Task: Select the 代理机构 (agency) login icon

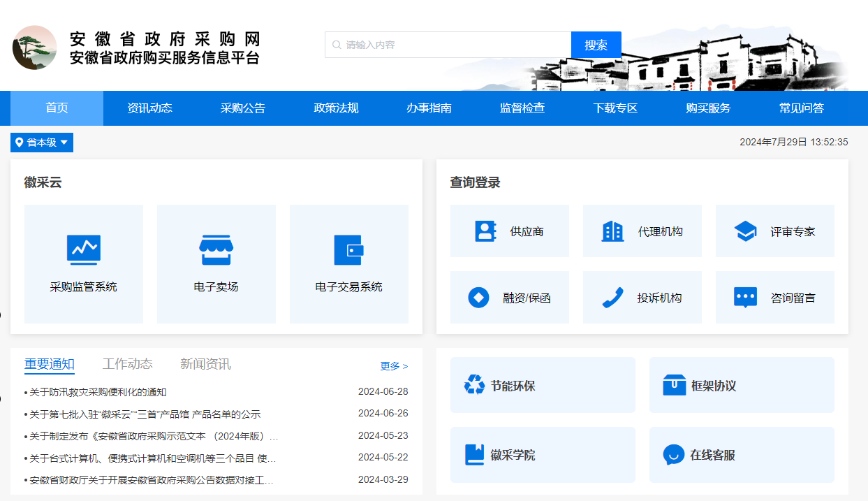Action: point(642,231)
